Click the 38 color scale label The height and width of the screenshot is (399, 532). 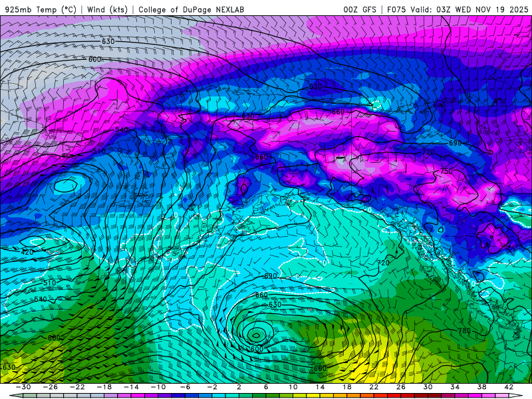tap(481, 387)
